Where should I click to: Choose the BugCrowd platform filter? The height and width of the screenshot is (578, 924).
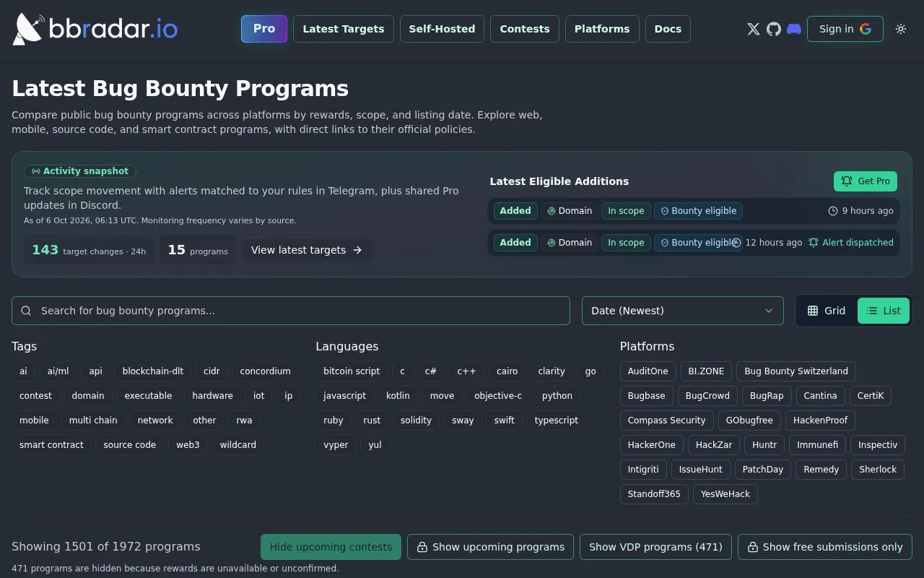[707, 396]
